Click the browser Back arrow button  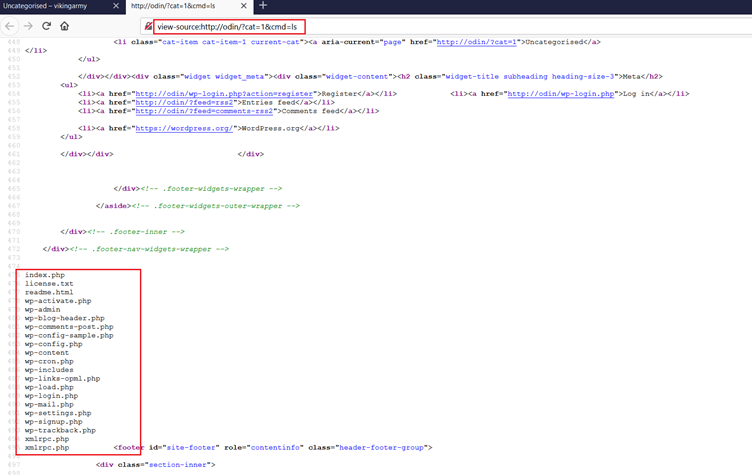pyautogui.click(x=10, y=26)
